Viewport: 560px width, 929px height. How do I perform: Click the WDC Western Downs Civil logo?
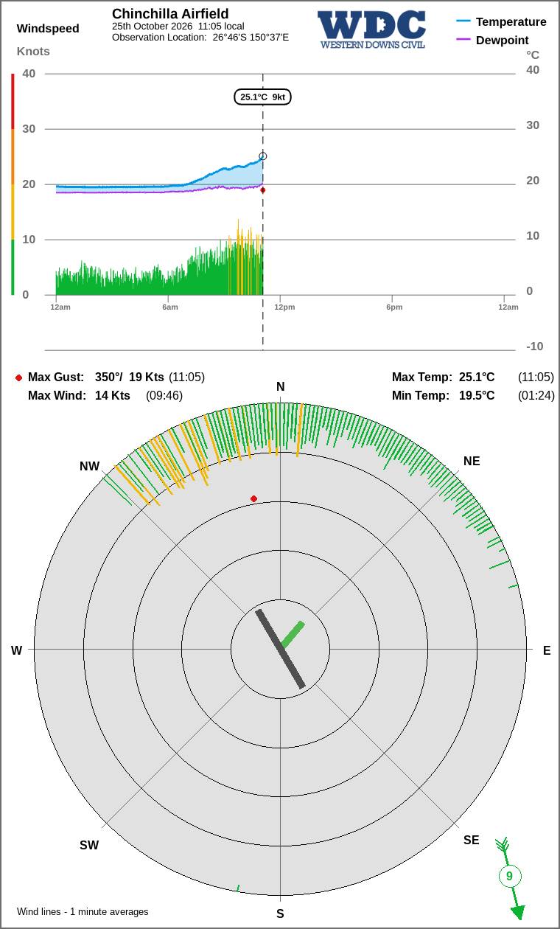372,29
